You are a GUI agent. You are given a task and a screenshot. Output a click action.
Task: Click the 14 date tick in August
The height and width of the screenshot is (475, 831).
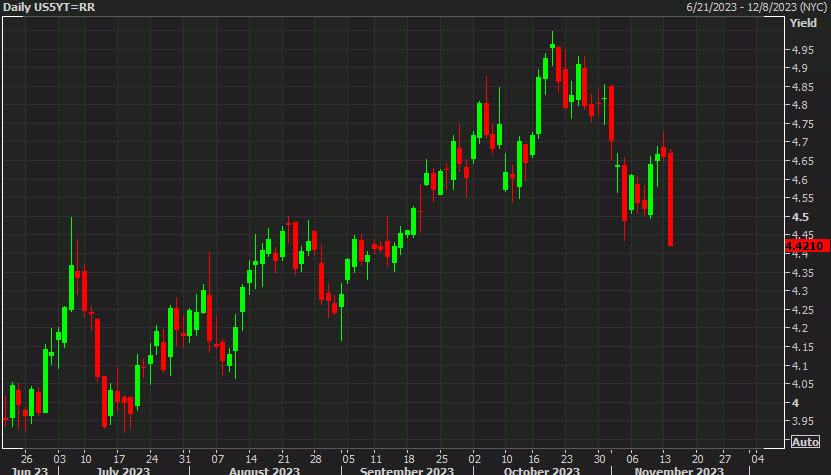[251, 459]
